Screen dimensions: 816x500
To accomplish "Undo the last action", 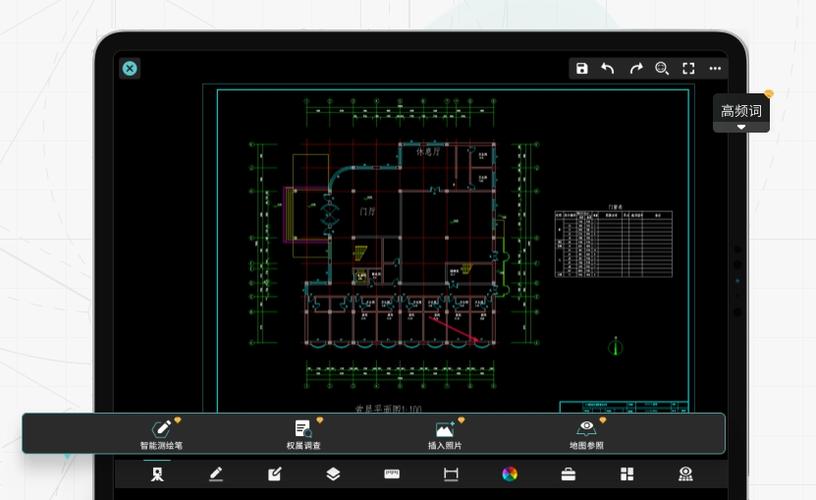I will pos(608,69).
